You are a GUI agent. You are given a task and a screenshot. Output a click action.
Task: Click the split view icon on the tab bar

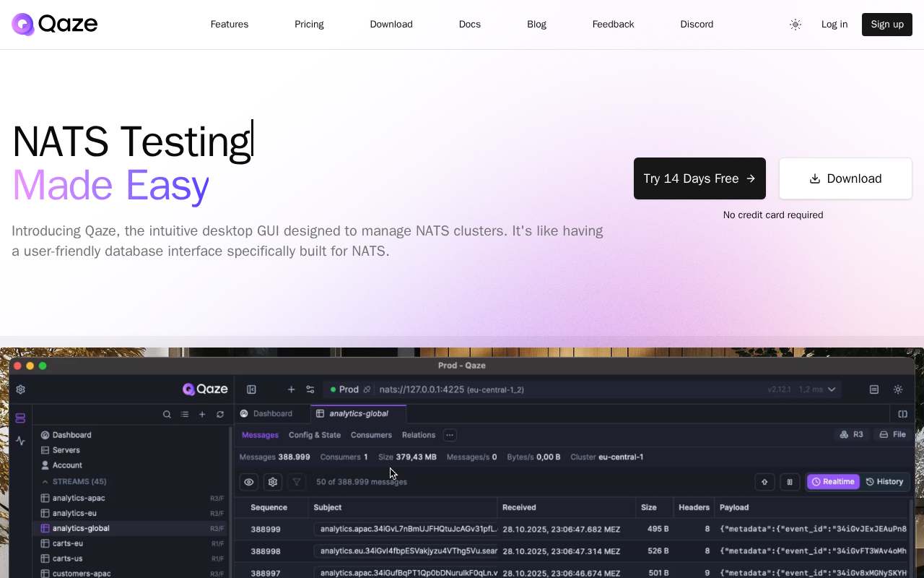(902, 414)
